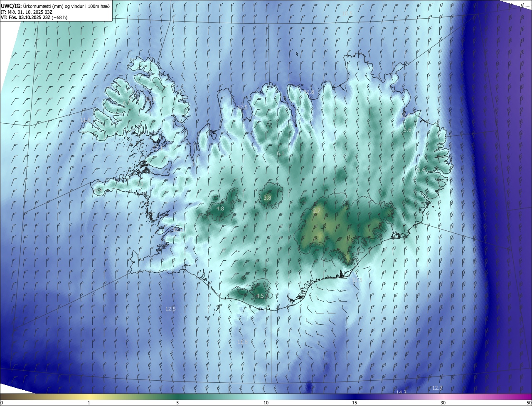This screenshot has height=406, width=532.
Task: Click the 6.7 value label in the Westfjords
Action: pyautogui.click(x=127, y=103)
